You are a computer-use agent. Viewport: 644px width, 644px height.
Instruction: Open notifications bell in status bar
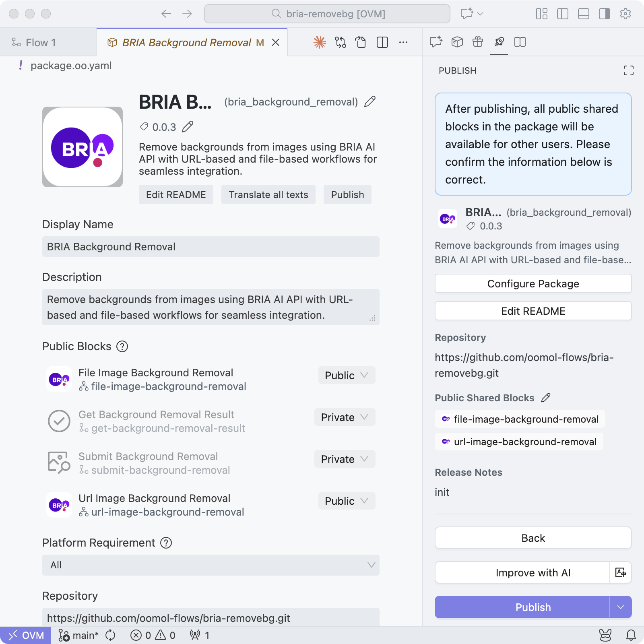point(631,635)
